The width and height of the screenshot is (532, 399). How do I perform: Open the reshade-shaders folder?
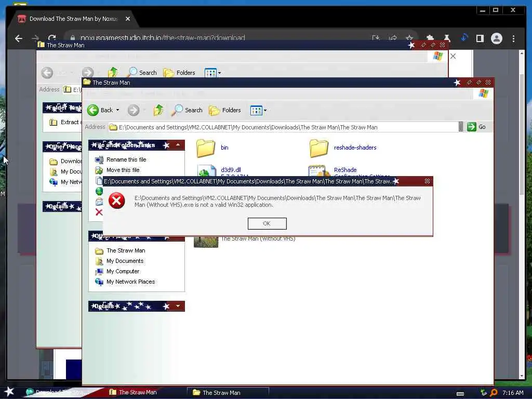tap(343, 148)
